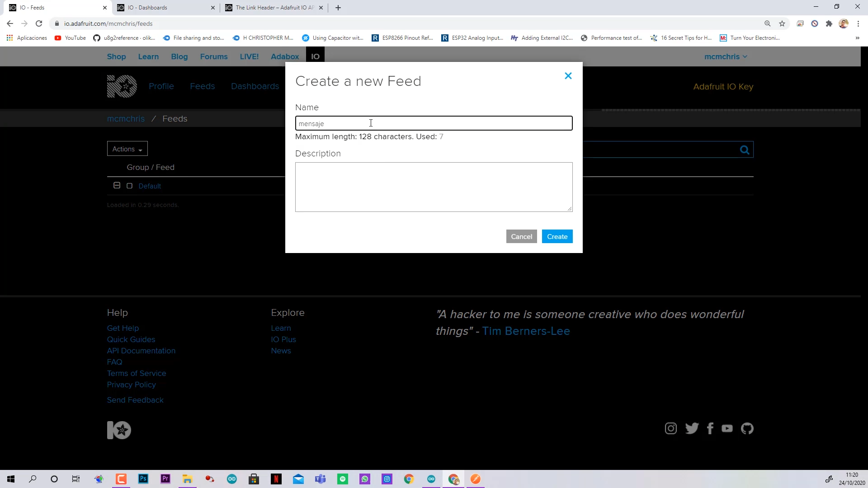The image size is (868, 488).
Task: Expand the Default feed group
Action: [117, 185]
